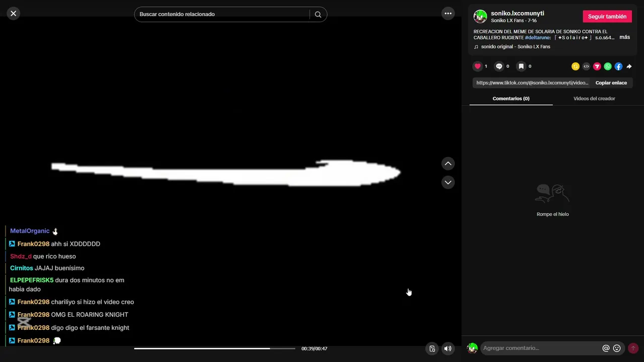Click the 00:39/00:47 playback time
The height and width of the screenshot is (362, 644).
pos(314,348)
